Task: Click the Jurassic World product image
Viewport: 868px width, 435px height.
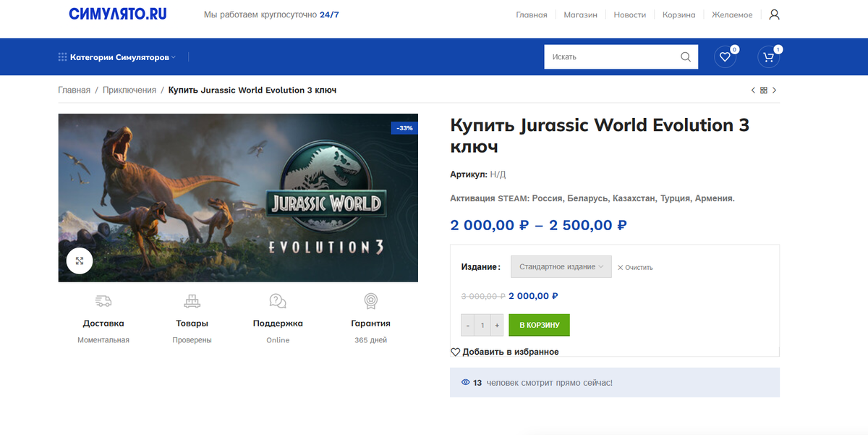Action: tap(238, 198)
